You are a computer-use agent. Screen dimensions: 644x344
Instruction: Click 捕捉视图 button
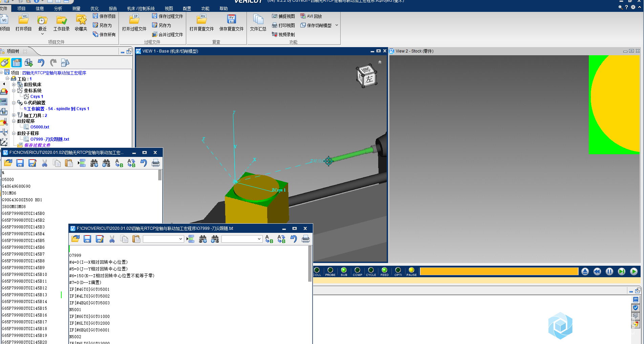point(283,16)
